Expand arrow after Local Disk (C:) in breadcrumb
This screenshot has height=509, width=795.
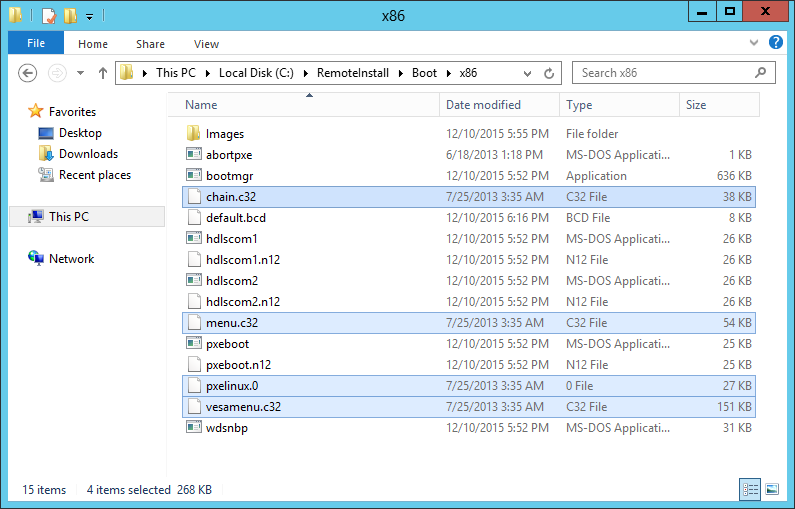coord(306,74)
